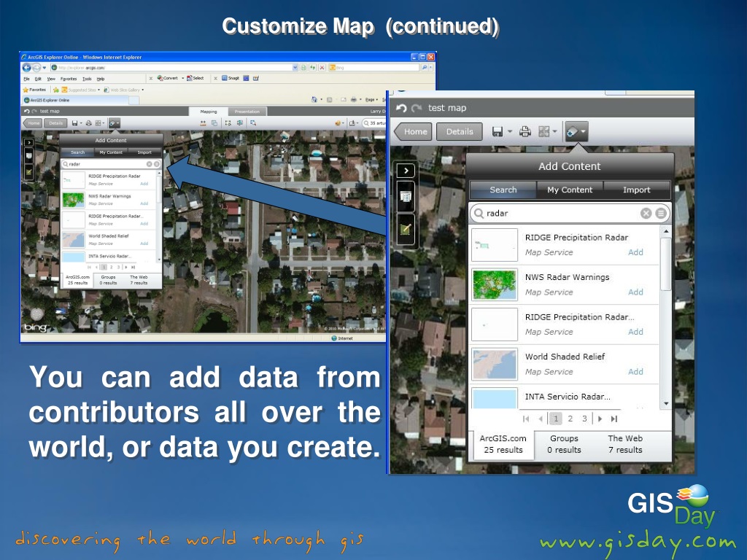Image resolution: width=747 pixels, height=560 pixels.
Task: Jump to last results page in the enlarged pager
Action: pyautogui.click(x=614, y=419)
